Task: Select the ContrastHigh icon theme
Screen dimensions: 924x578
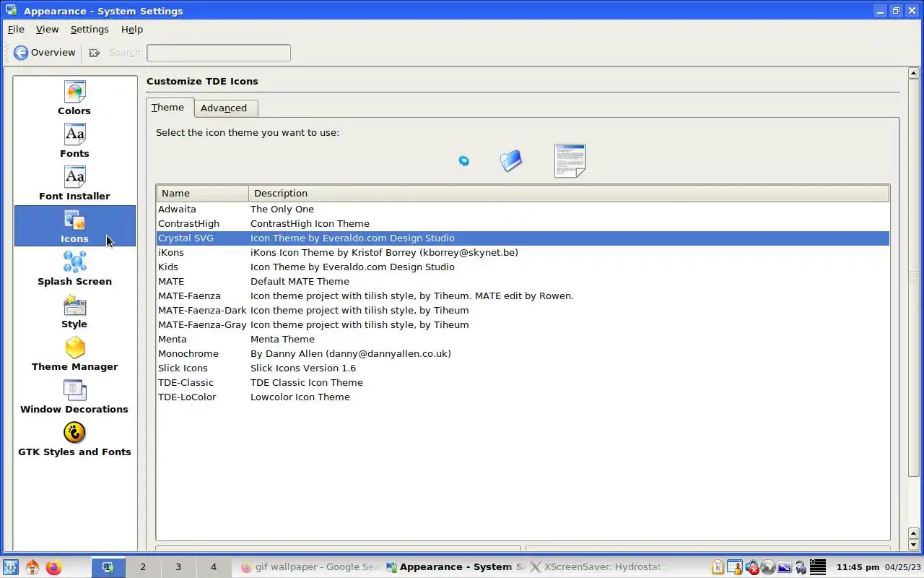Action: point(523,223)
